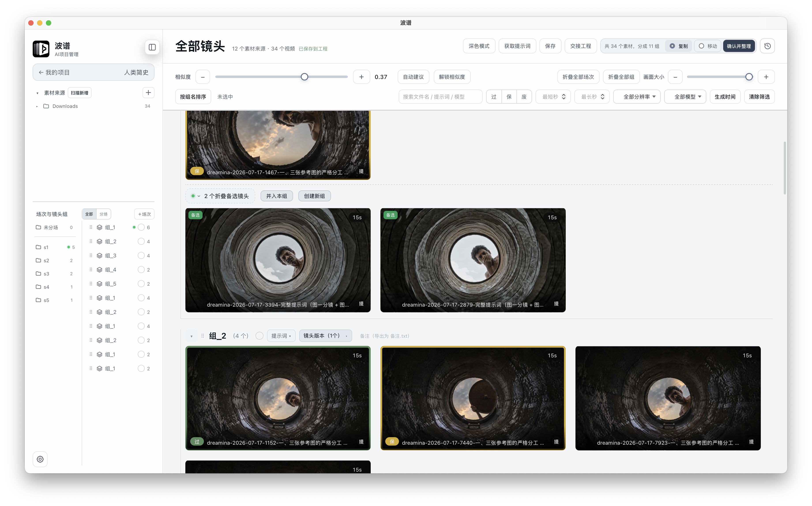Click the drag handle in 组_2 (4 个) header
812x506 pixels.
[203, 336]
